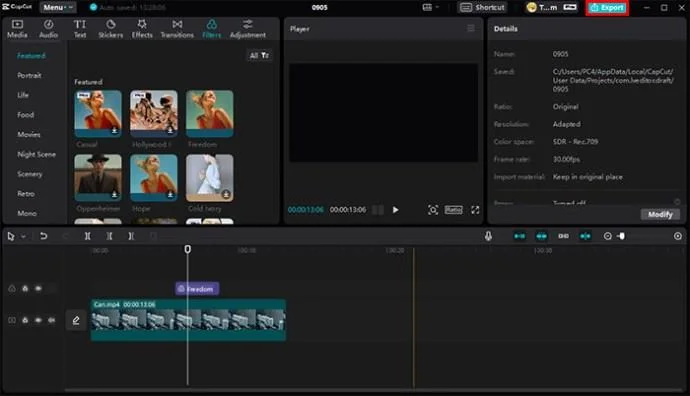The height and width of the screenshot is (396, 690).
Task: Enter fullscreen preview in Player
Action: click(x=475, y=210)
